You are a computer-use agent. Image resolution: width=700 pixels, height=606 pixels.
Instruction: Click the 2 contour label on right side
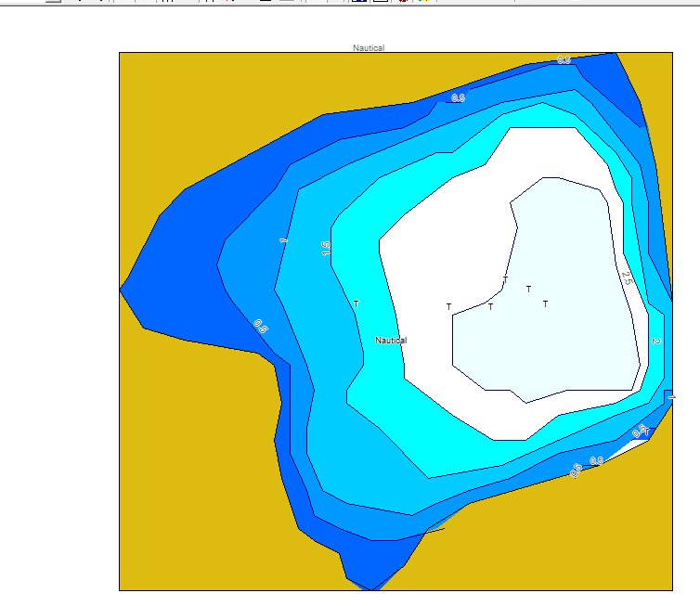pyautogui.click(x=655, y=342)
